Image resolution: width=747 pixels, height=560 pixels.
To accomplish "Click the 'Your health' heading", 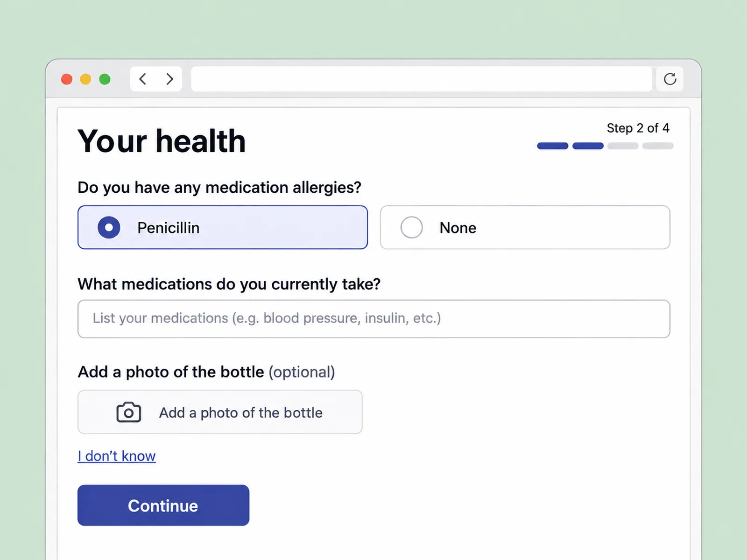I will click(x=162, y=141).
